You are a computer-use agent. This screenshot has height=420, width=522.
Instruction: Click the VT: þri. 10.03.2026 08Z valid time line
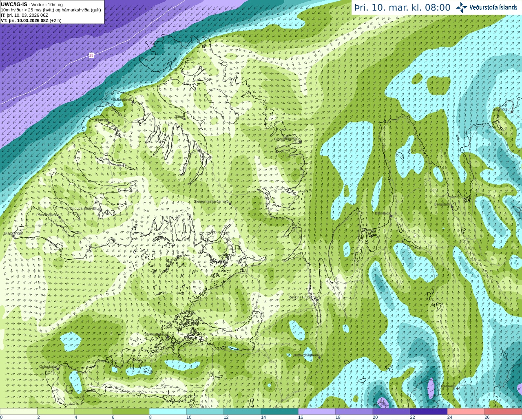point(31,20)
